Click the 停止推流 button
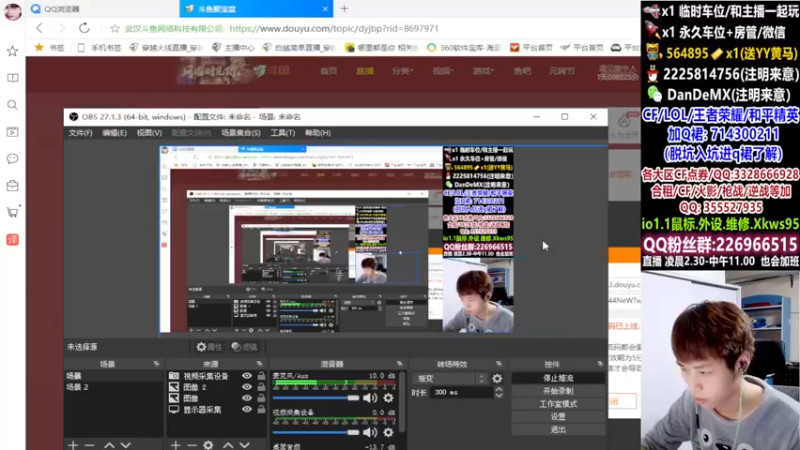Screen dimensions: 800x450 [558, 378]
